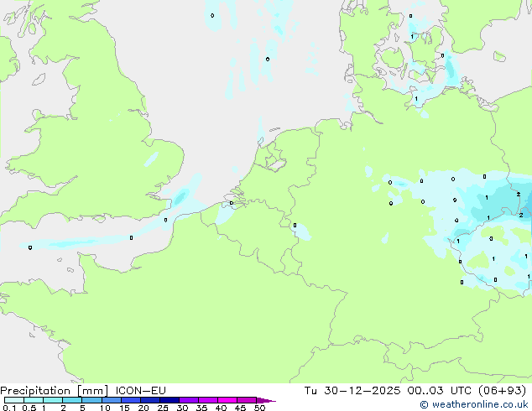Click the '20' legend scale value

pos(143,408)
